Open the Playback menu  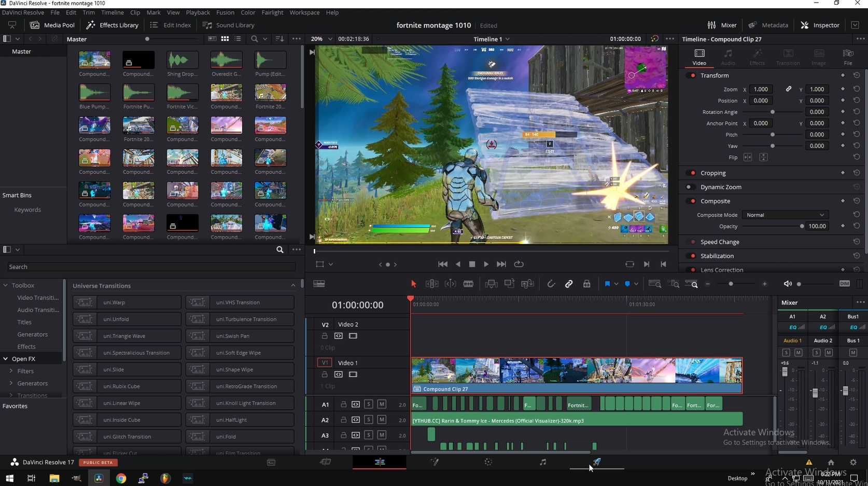198,12
